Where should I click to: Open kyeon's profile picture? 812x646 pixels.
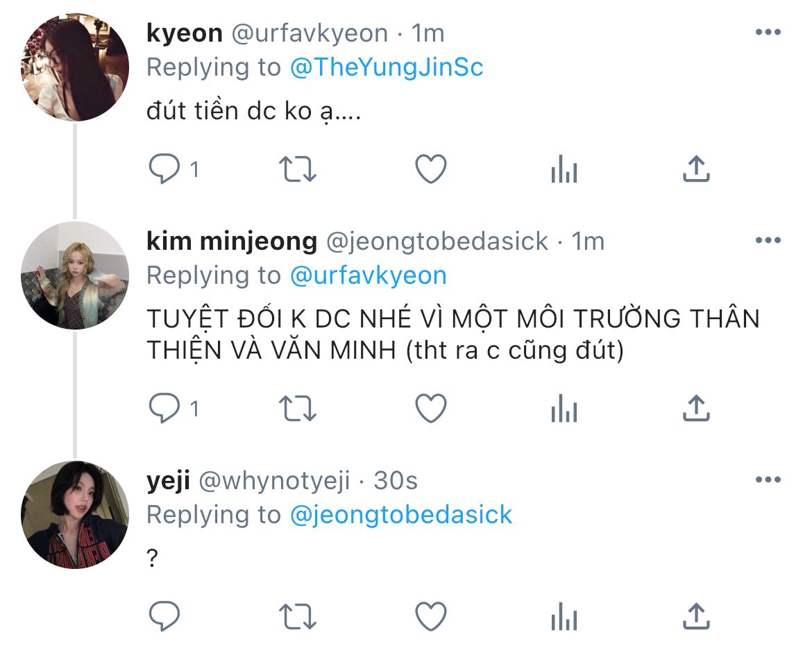(x=74, y=67)
